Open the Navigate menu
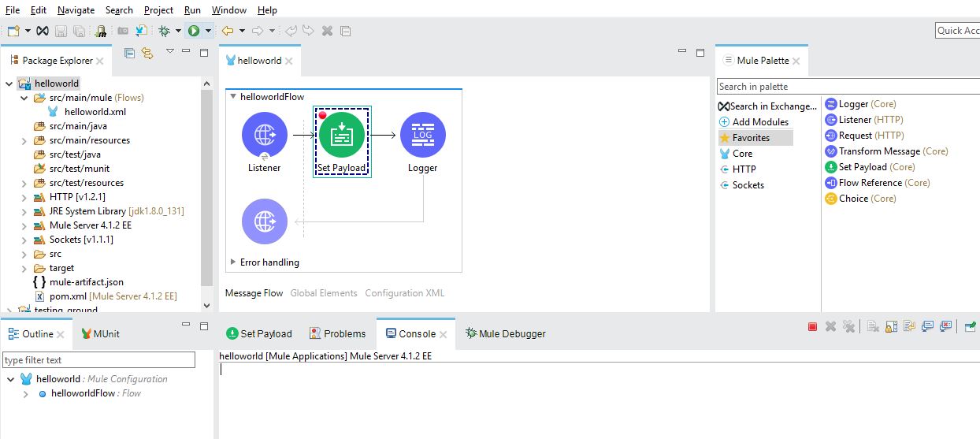The image size is (980, 439). pyautogui.click(x=76, y=10)
